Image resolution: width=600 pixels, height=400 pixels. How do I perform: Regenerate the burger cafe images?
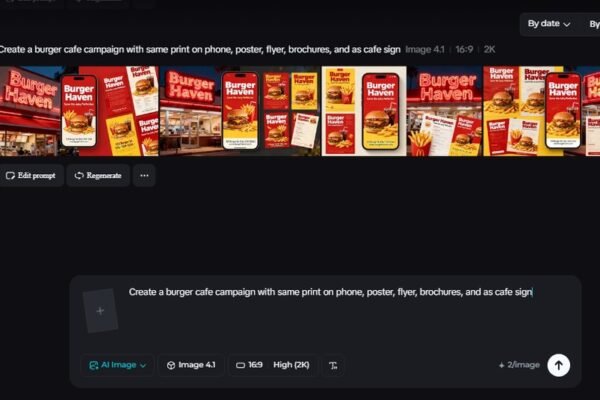[98, 176]
